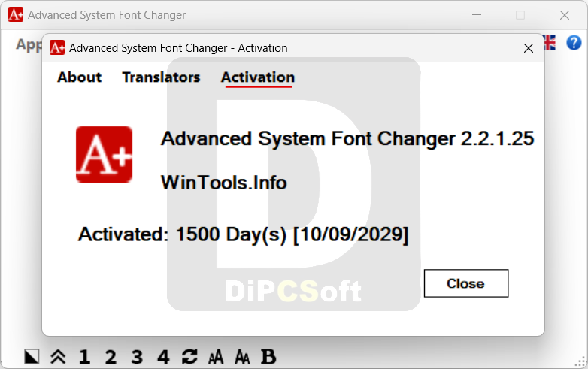588x369 pixels.
Task: Click the blue help question mark icon
Action: coord(574,42)
